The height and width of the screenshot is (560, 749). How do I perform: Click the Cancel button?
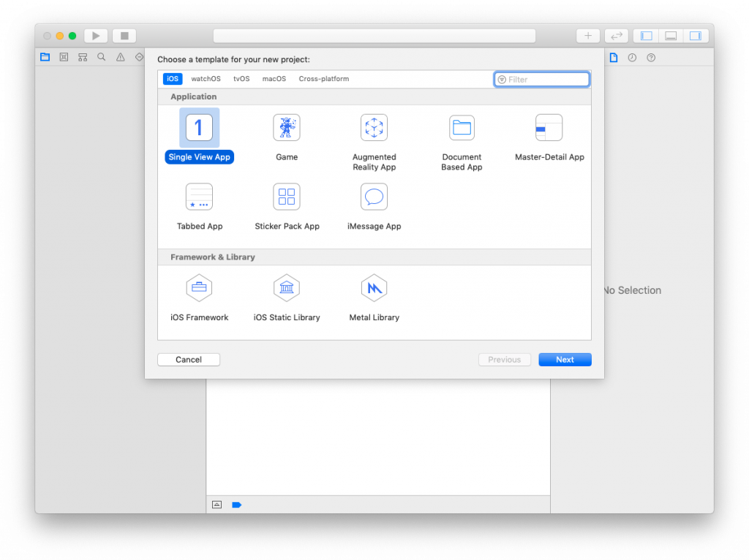coord(189,360)
